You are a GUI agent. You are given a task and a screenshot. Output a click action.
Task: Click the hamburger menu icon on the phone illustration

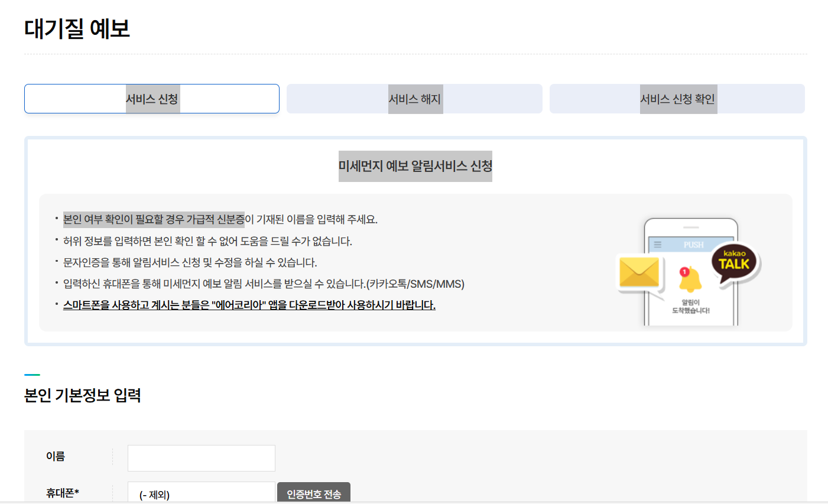click(x=657, y=244)
